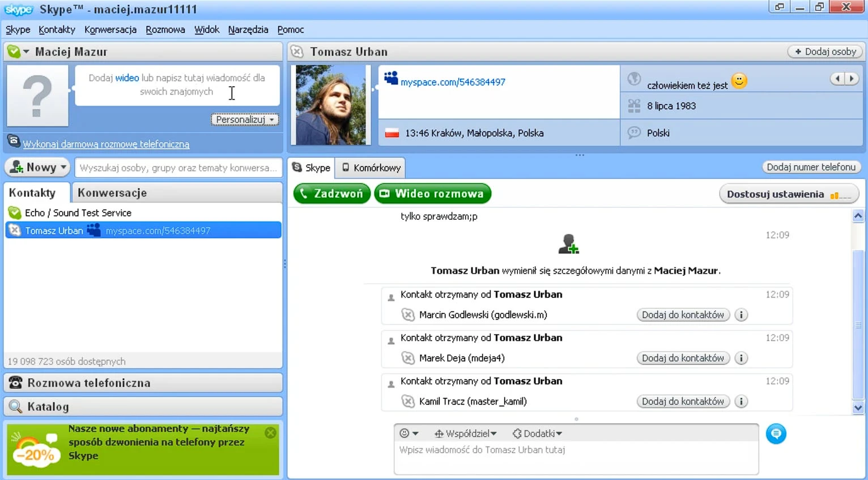Click the phone icon beside free call link
Screen dimensions: 868x480
tap(14, 141)
